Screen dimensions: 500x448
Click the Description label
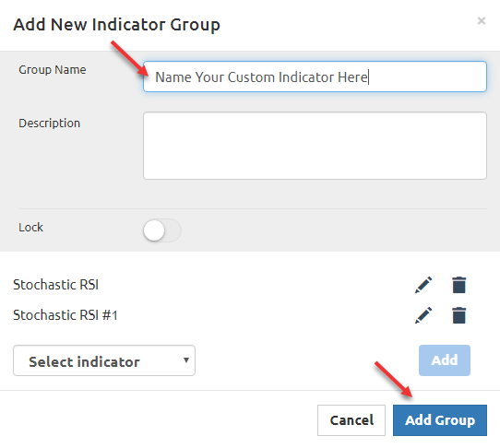coord(50,123)
